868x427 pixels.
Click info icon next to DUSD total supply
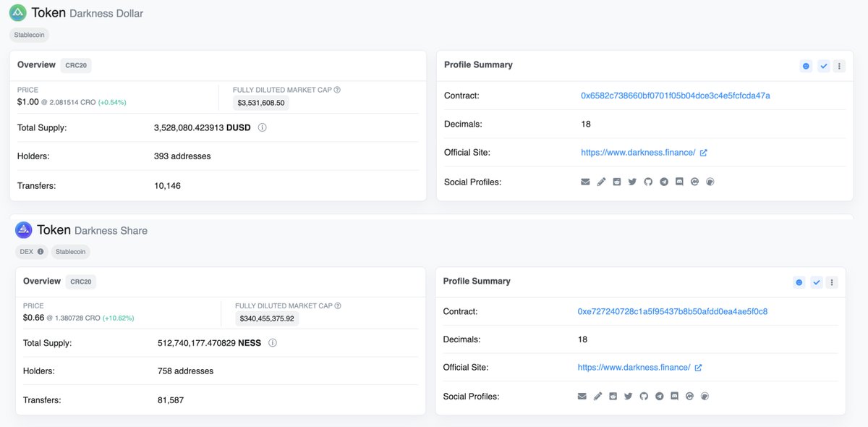click(263, 127)
